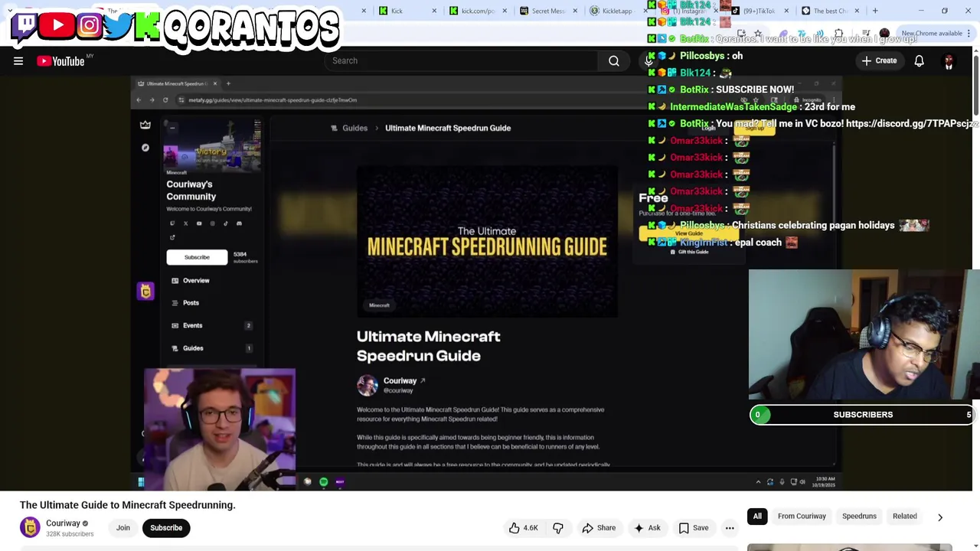
Task: Click the '328K subscribers' text
Action: [x=70, y=534]
